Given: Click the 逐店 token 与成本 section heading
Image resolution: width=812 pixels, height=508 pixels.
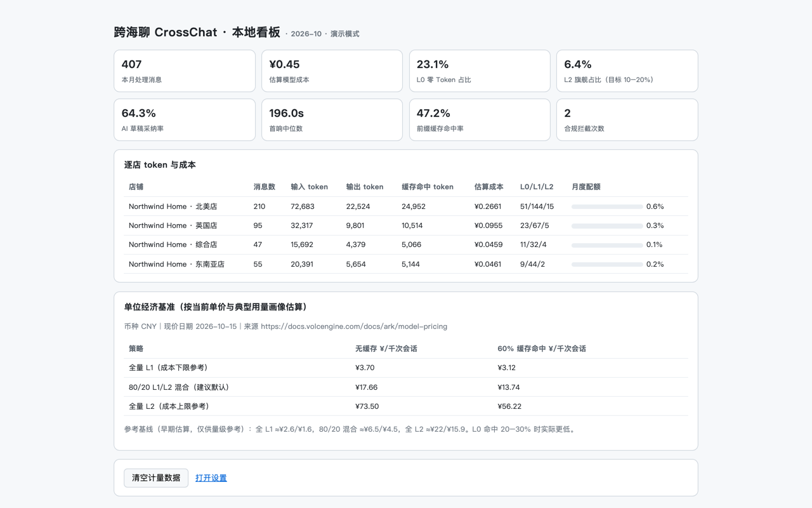Looking at the screenshot, I should [160, 165].
